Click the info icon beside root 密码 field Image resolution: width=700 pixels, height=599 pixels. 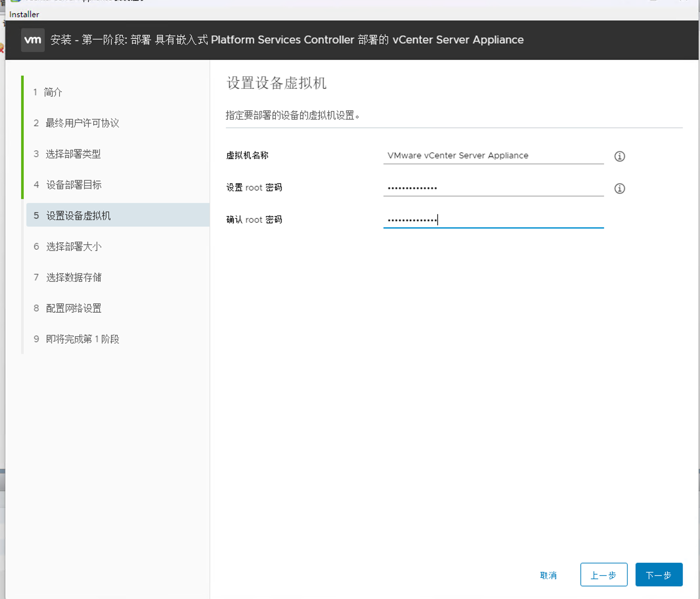coord(619,188)
